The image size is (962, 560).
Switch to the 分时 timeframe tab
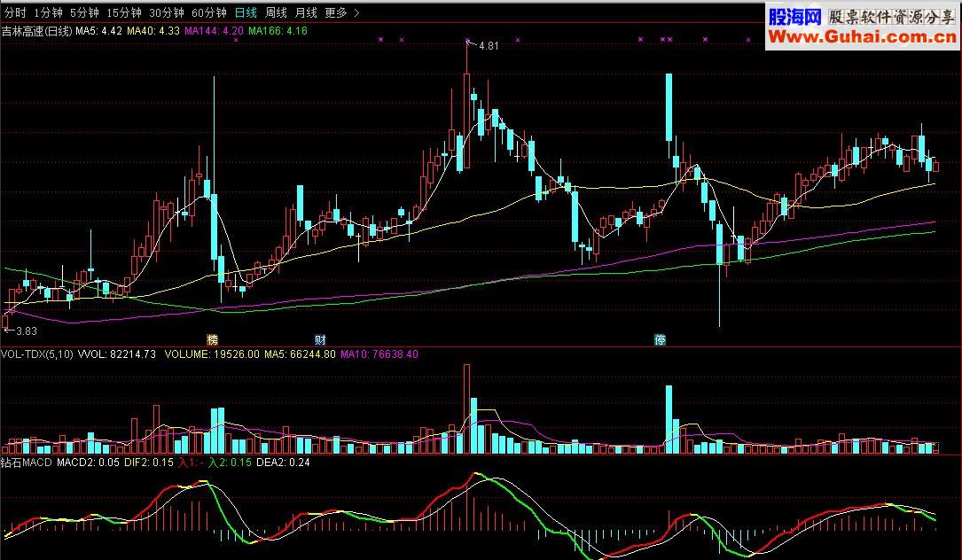click(15, 12)
